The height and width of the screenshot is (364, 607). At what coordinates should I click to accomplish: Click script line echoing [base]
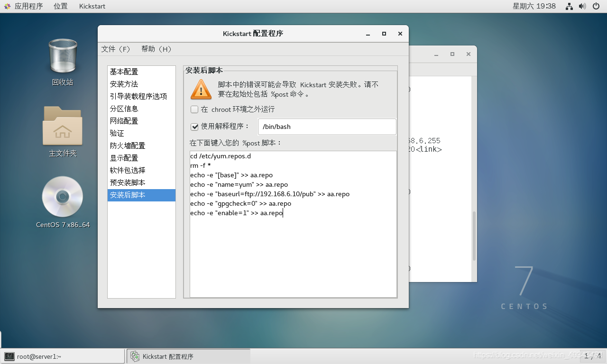[231, 175]
